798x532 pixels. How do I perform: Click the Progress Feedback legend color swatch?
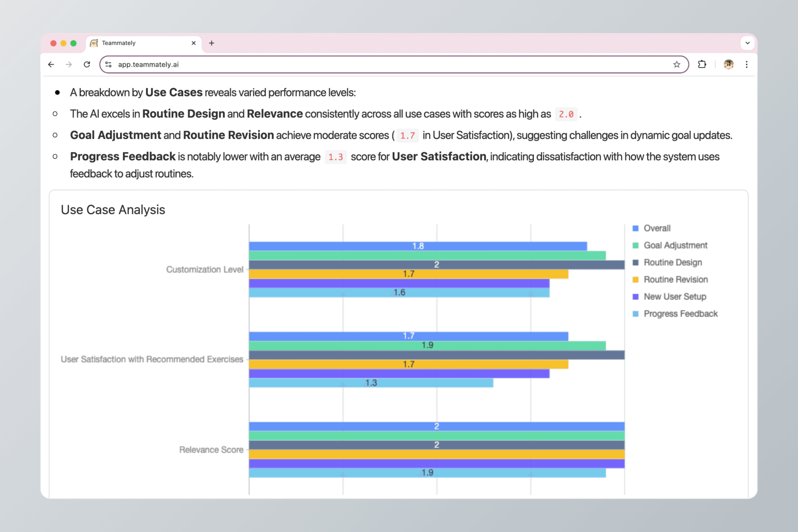click(x=636, y=314)
